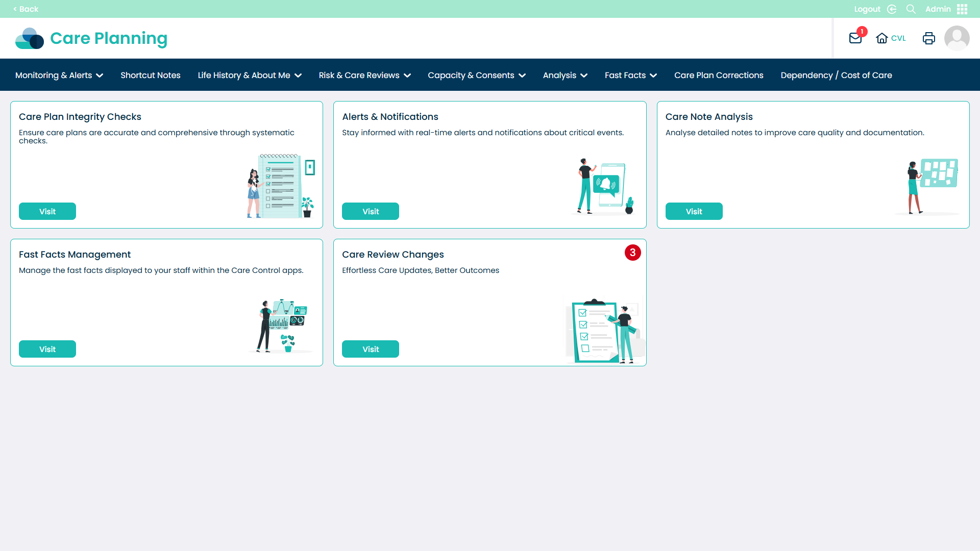Image resolution: width=980 pixels, height=551 pixels.
Task: Click the search magnifier in the top bar
Action: tap(911, 9)
